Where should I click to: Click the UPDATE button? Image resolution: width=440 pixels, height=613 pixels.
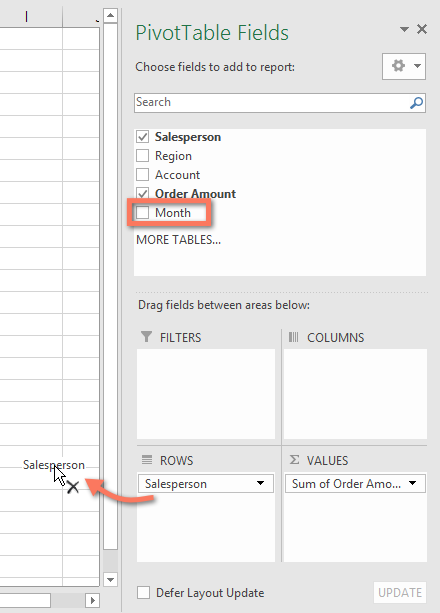400,592
